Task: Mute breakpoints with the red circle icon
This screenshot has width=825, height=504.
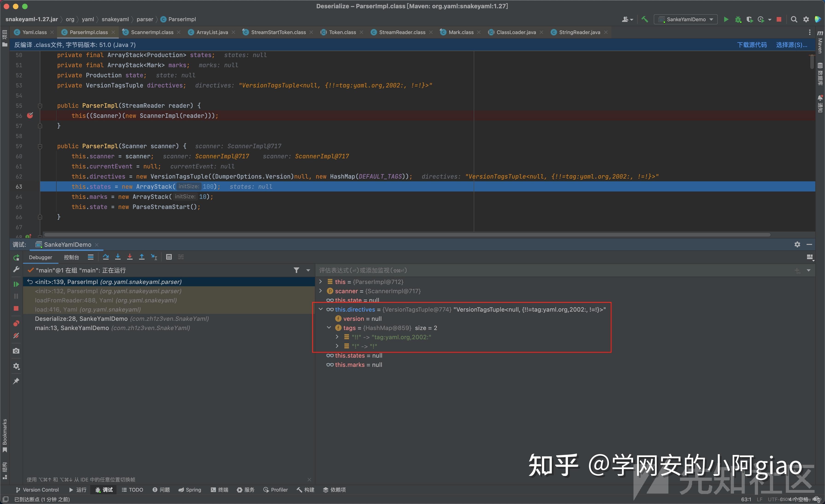Action: (16, 335)
